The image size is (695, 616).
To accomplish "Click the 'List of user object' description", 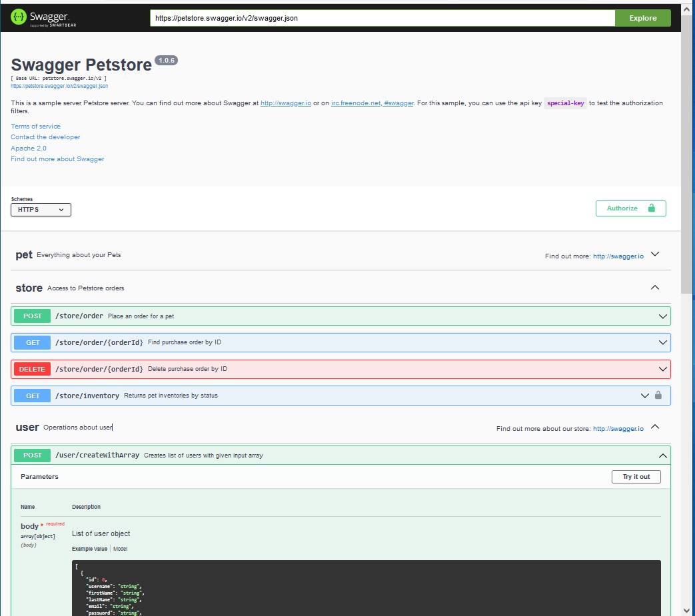I will pyautogui.click(x=101, y=533).
